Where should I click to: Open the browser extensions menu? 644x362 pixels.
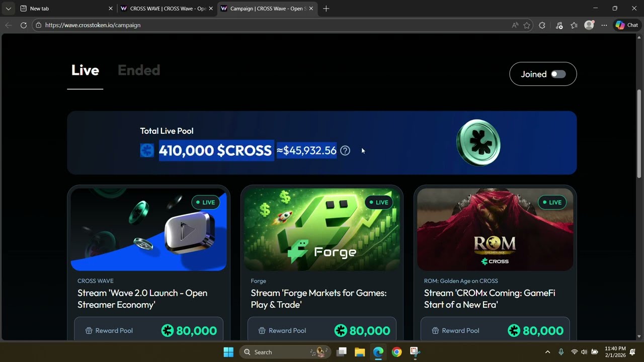[x=542, y=25]
